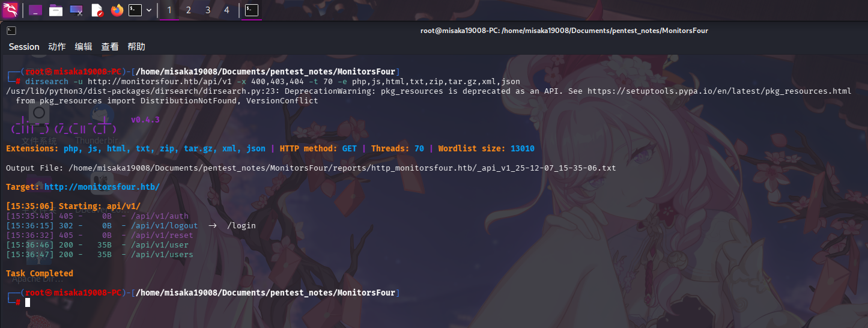Launch the file manager from the panel
868x328 pixels.
point(56,10)
